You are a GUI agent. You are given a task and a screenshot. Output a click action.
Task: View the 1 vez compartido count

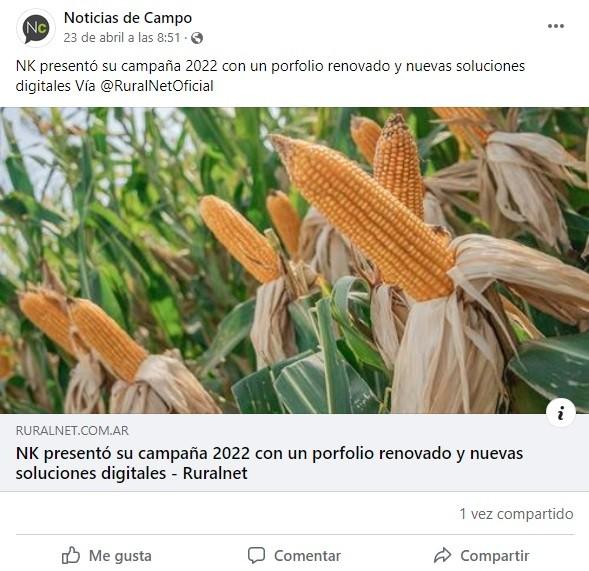point(517,514)
